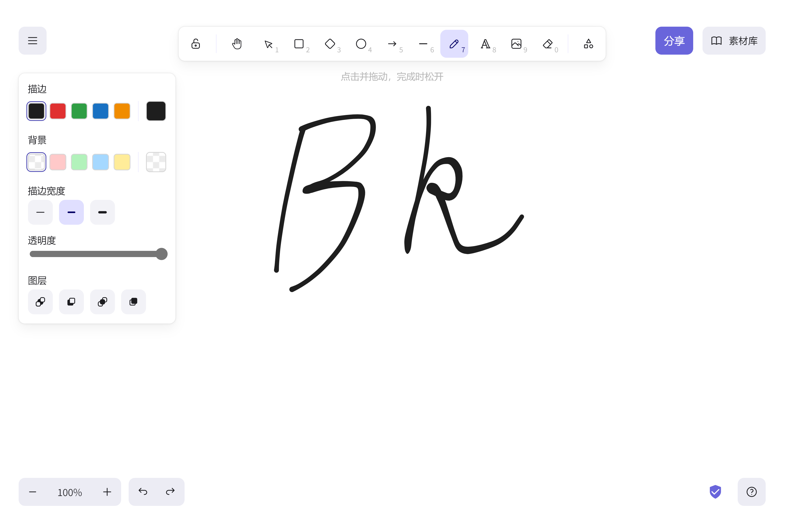Open the 素材库 library panel
Image resolution: width=790 pixels, height=532 pixels.
click(x=734, y=41)
